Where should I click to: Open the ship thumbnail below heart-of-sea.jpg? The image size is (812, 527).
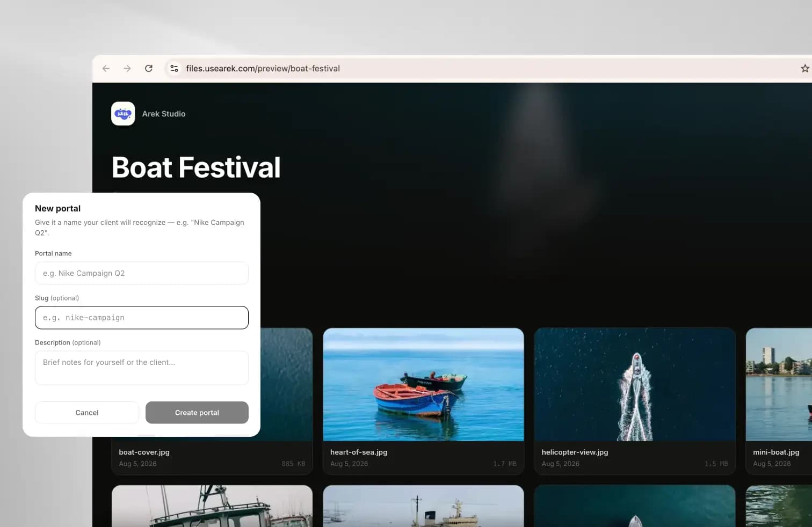tap(424, 506)
